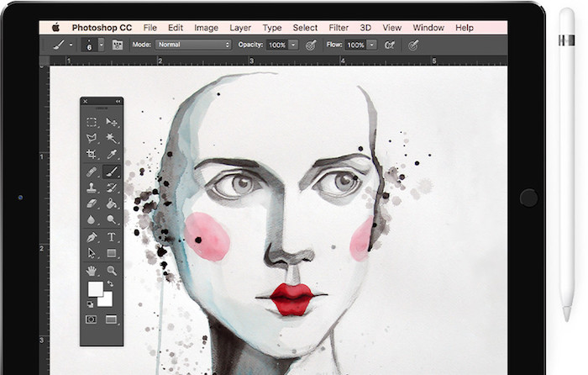The image size is (588, 375).
Task: Expand the Opacity value dropdown arrow
Action: (293, 45)
